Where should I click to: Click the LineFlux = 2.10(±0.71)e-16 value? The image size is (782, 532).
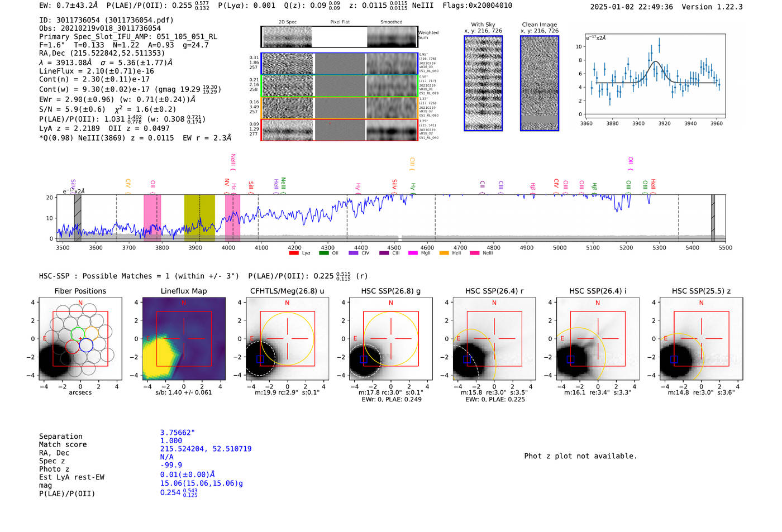(x=97, y=71)
